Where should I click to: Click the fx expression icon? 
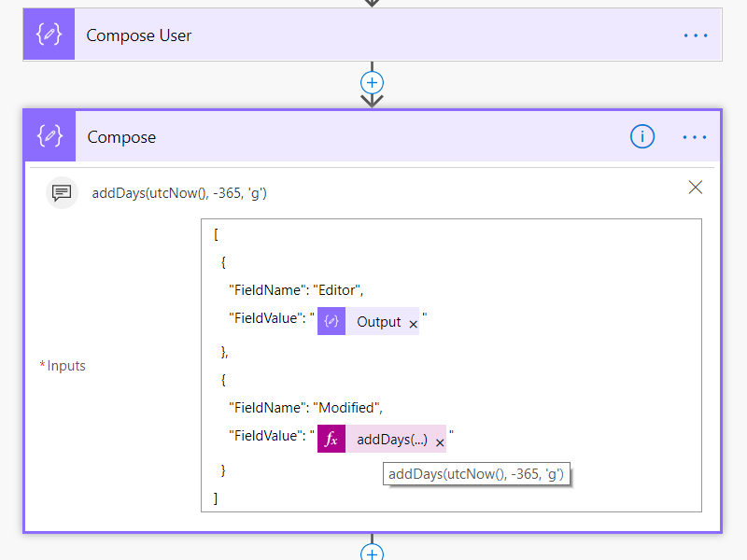click(331, 440)
